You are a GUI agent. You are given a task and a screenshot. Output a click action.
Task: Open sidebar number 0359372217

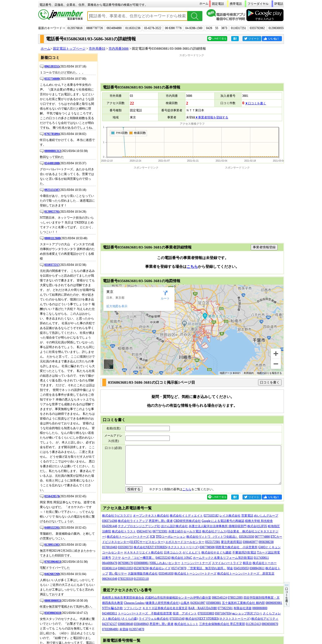point(52,265)
